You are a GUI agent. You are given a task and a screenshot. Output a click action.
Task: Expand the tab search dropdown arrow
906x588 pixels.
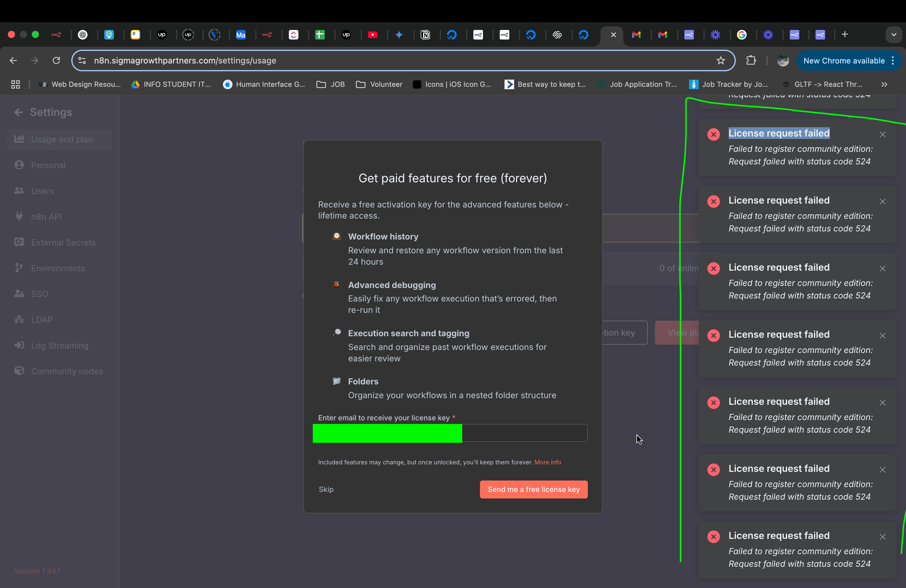(x=894, y=35)
